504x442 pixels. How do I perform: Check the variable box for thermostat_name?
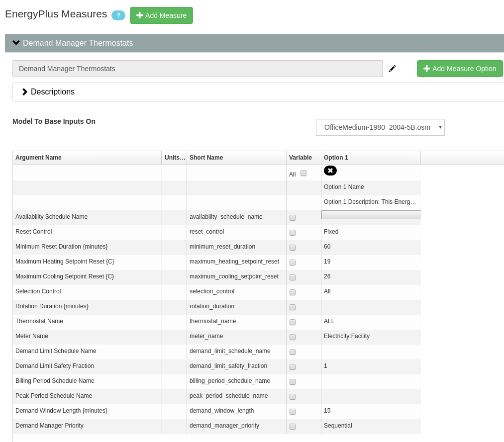pos(292,322)
